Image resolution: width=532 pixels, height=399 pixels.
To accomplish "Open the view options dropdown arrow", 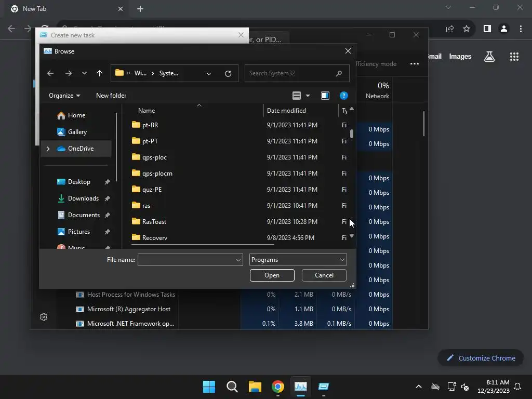I will pyautogui.click(x=308, y=96).
